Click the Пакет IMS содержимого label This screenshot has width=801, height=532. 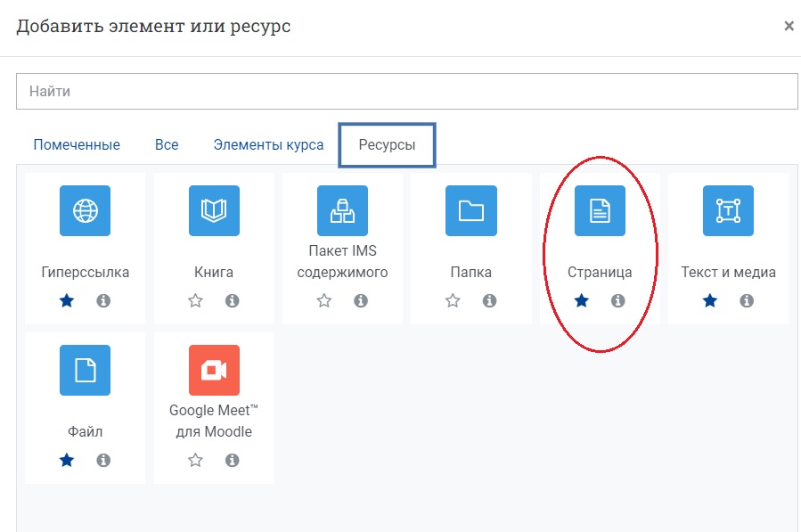(x=342, y=261)
